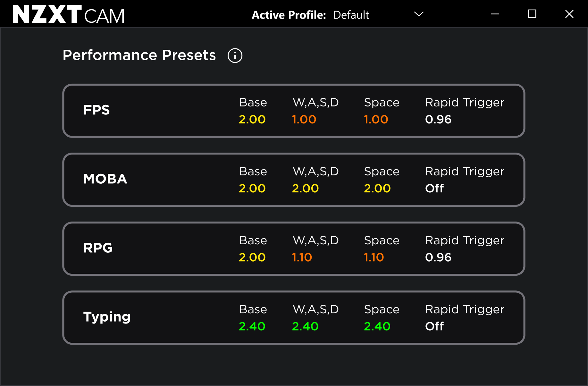Click FPS Base value 2.00
Image resolution: width=588 pixels, height=386 pixels.
tap(252, 120)
